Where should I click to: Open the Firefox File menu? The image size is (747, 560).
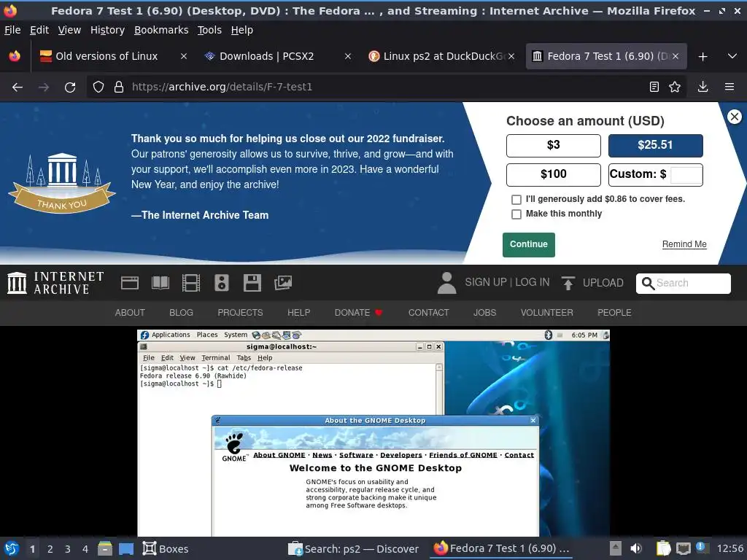click(x=12, y=30)
